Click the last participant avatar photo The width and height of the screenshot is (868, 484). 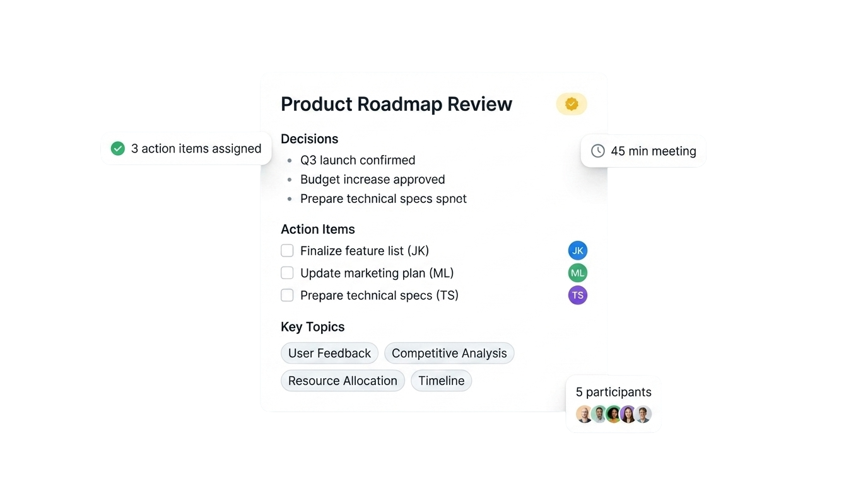(x=643, y=414)
